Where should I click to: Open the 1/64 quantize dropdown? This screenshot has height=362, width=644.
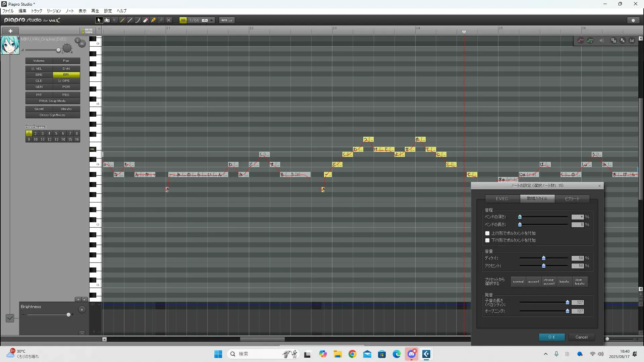pos(211,20)
